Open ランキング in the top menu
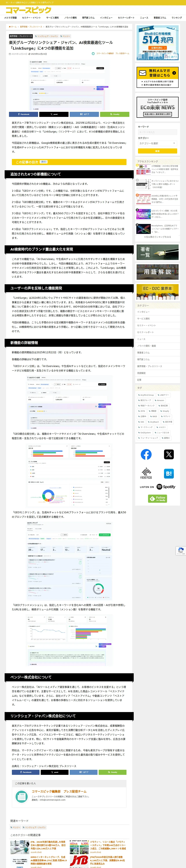186x868 pixels. 177,18
